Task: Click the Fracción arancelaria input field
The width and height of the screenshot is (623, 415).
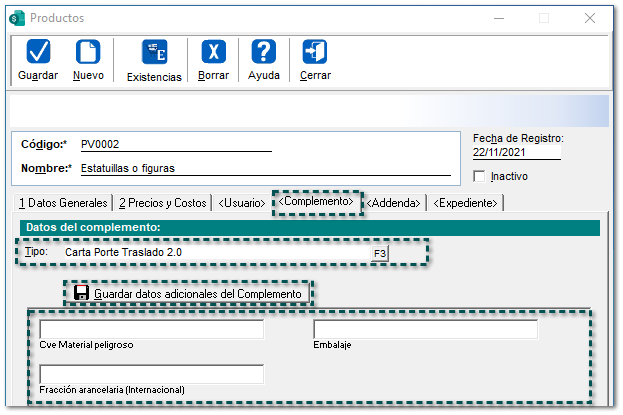Action: point(151,374)
